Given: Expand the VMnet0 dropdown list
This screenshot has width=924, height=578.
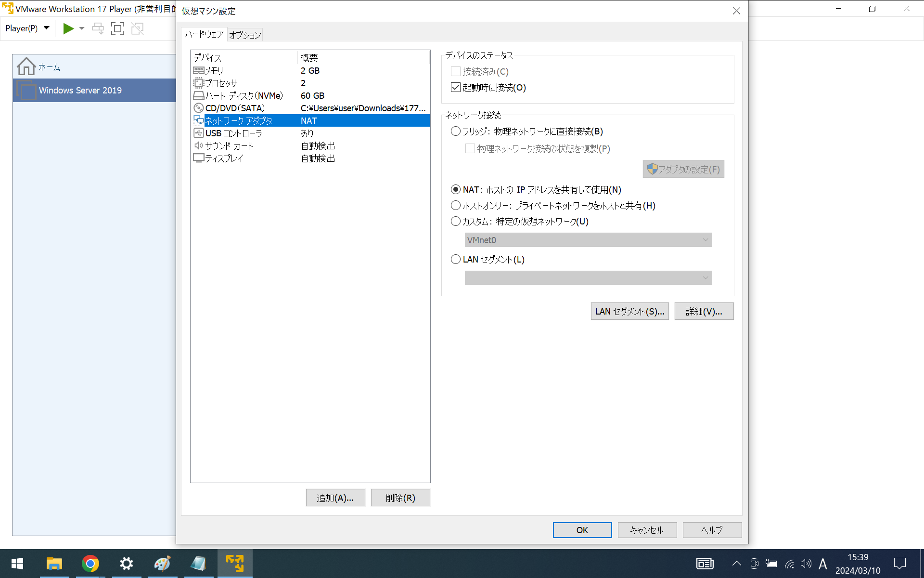Looking at the screenshot, I should point(706,240).
